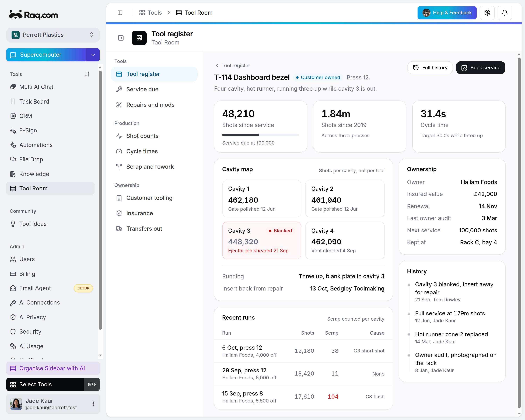Open Shot counts section

(154, 136)
